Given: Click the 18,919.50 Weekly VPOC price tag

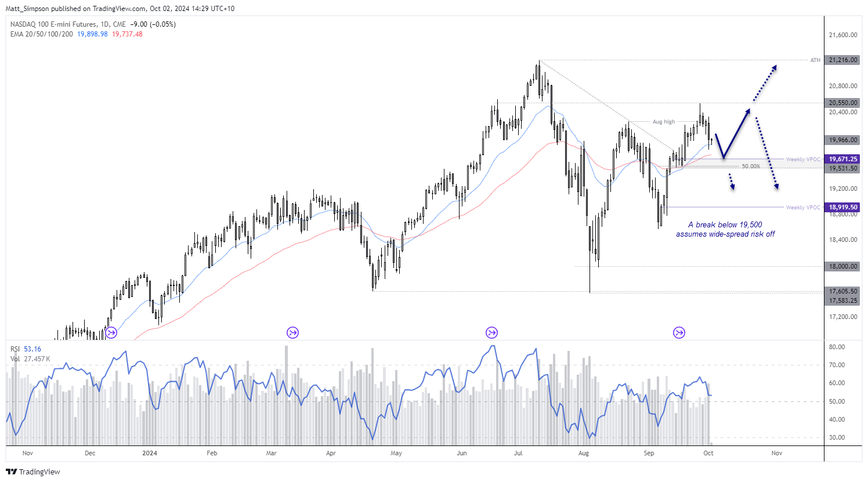Looking at the screenshot, I should (843, 207).
